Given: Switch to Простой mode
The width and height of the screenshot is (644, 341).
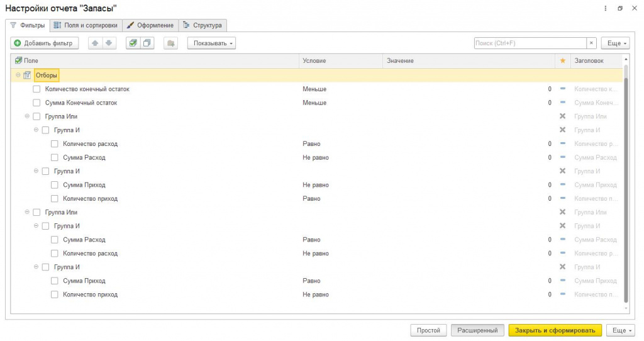Looking at the screenshot, I should coord(428,330).
